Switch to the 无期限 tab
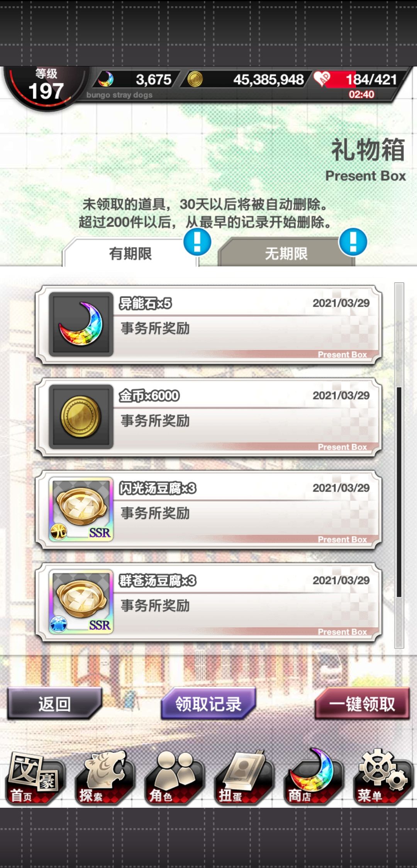Viewport: 417px width, 868px height. (x=286, y=253)
